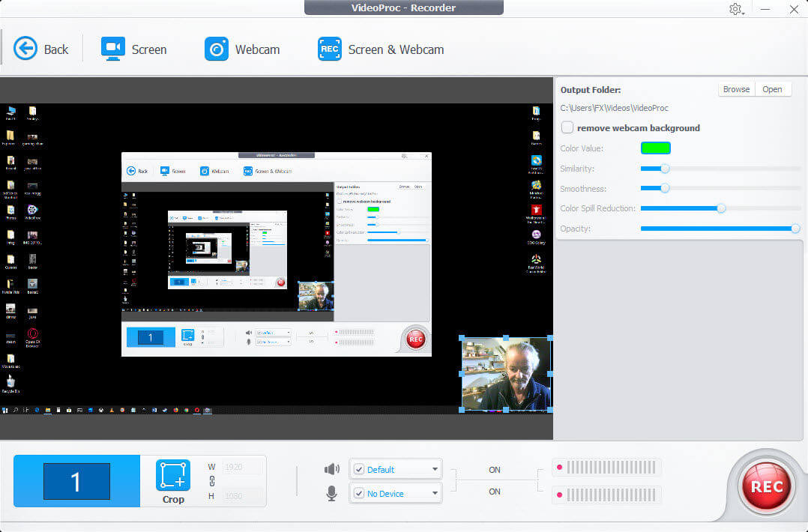Image resolution: width=808 pixels, height=532 pixels.
Task: Expand the No Device microphone dropdown
Action: coord(435,493)
